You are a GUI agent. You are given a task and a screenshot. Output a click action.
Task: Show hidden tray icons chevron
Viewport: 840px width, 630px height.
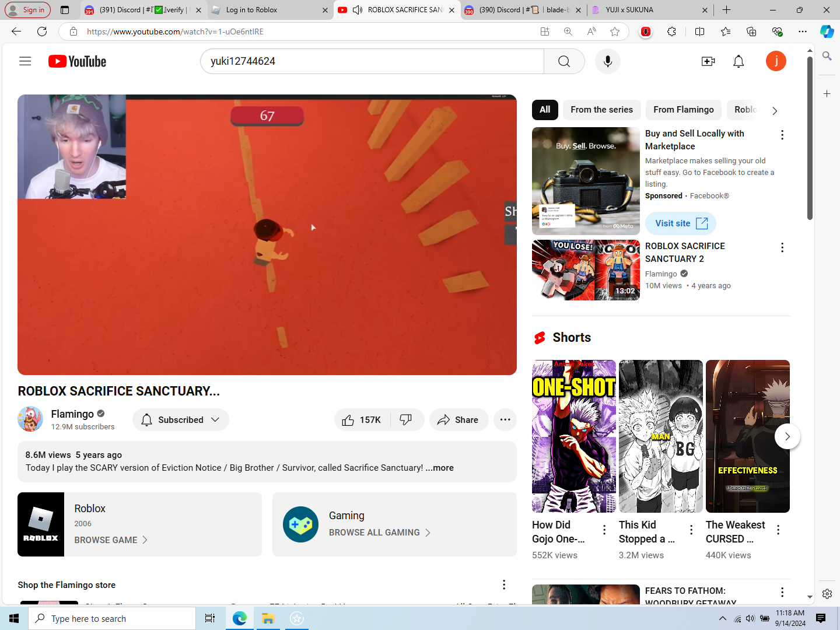pyautogui.click(x=723, y=618)
